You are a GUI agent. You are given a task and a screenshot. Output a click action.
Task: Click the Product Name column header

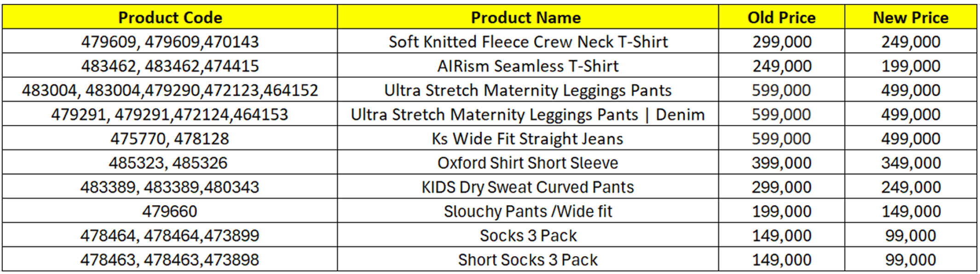(527, 17)
